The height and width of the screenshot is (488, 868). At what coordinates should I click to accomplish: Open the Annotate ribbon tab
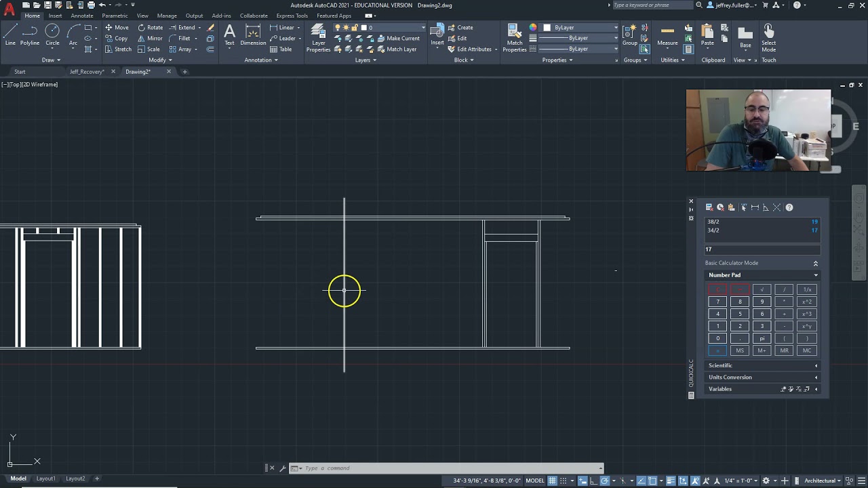82,16
